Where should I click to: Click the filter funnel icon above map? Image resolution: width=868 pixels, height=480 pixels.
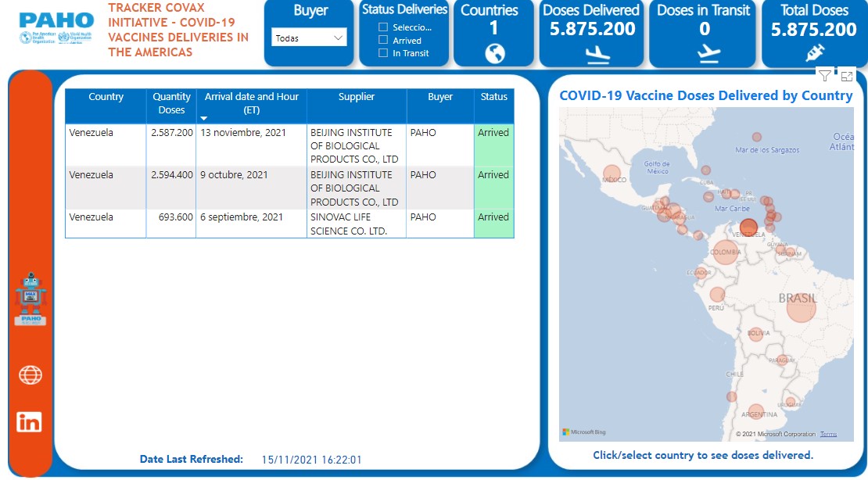pyautogui.click(x=824, y=76)
